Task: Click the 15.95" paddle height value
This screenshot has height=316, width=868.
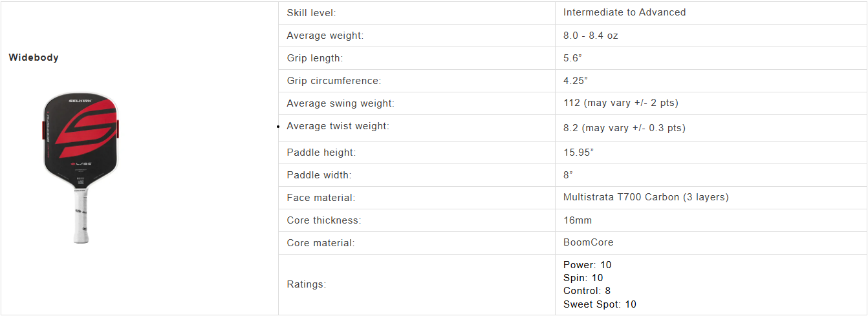Action: pyautogui.click(x=578, y=153)
